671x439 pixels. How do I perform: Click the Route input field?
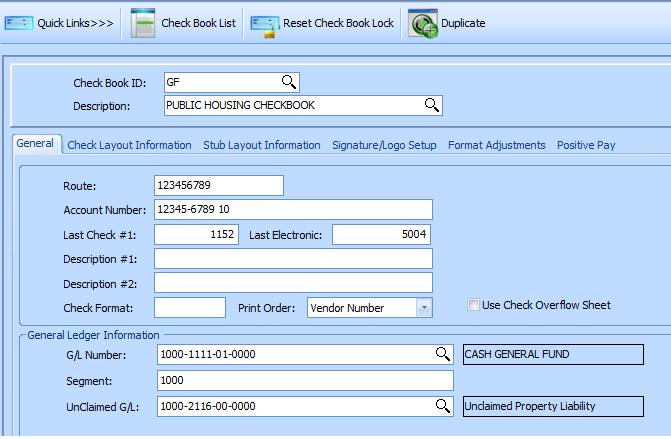tap(218, 186)
